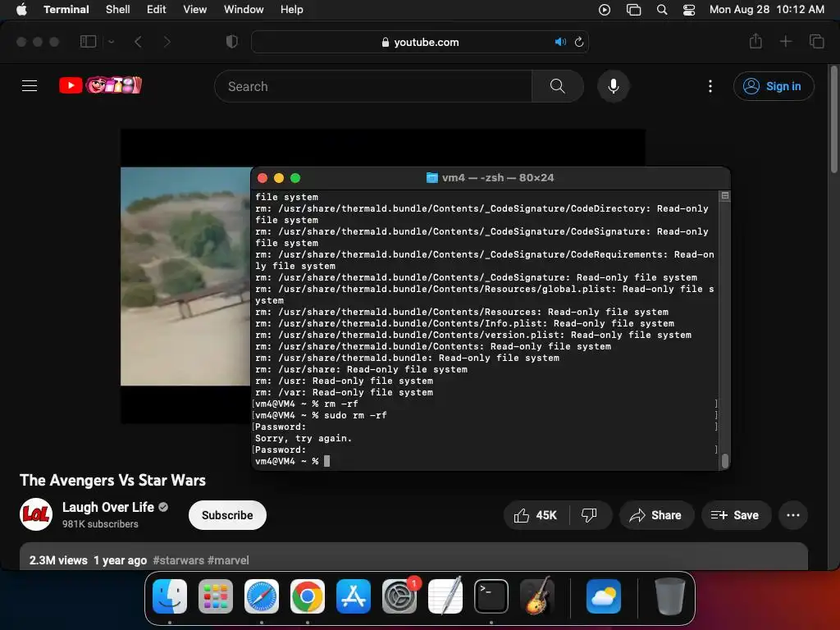
Task: Click the 981K subscribers text
Action: (x=100, y=524)
